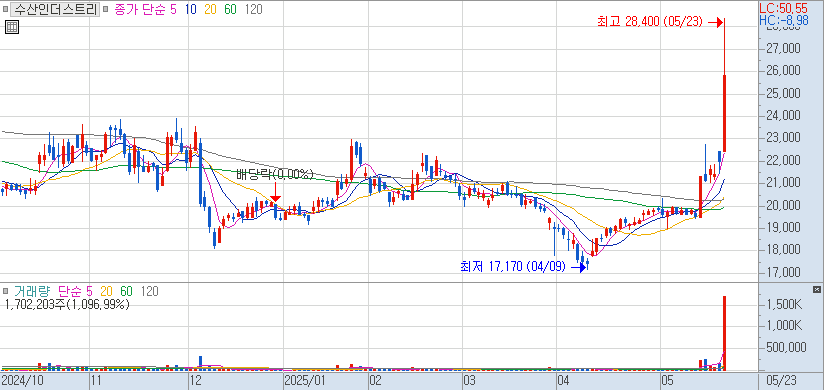Click the 04 month date axis label
The height and width of the screenshot is (390, 824).
[562, 380]
